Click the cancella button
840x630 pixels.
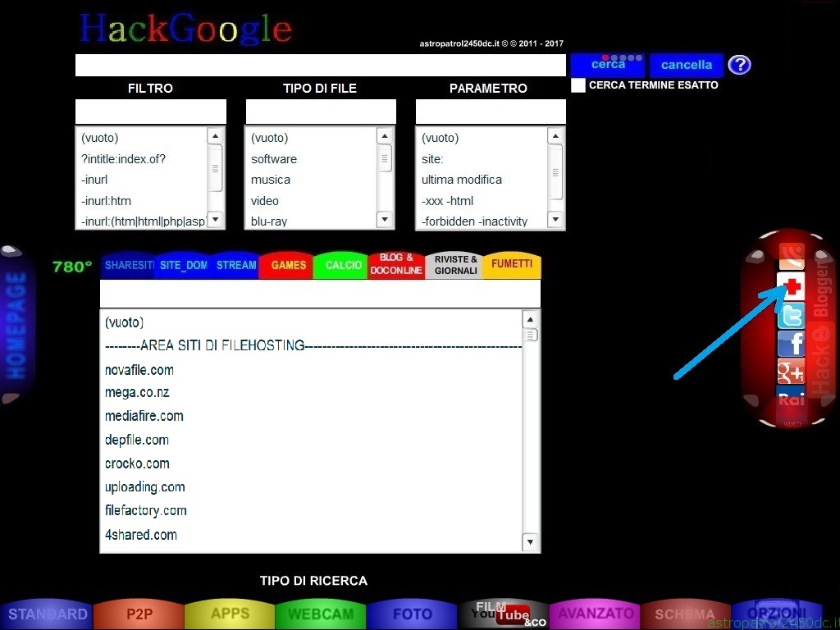[x=687, y=65]
